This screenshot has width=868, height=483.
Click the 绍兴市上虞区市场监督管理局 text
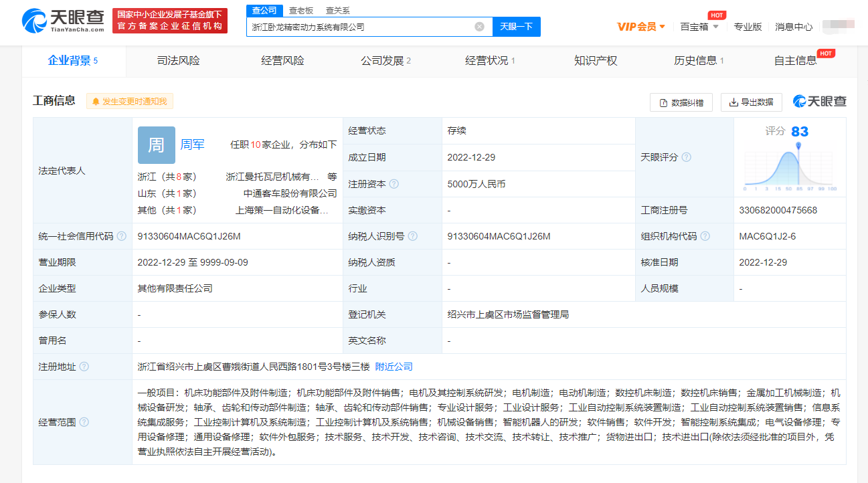(x=508, y=314)
